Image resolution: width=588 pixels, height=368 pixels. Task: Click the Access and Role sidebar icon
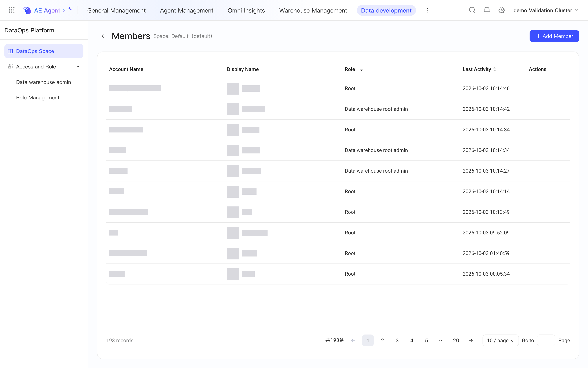(10, 66)
